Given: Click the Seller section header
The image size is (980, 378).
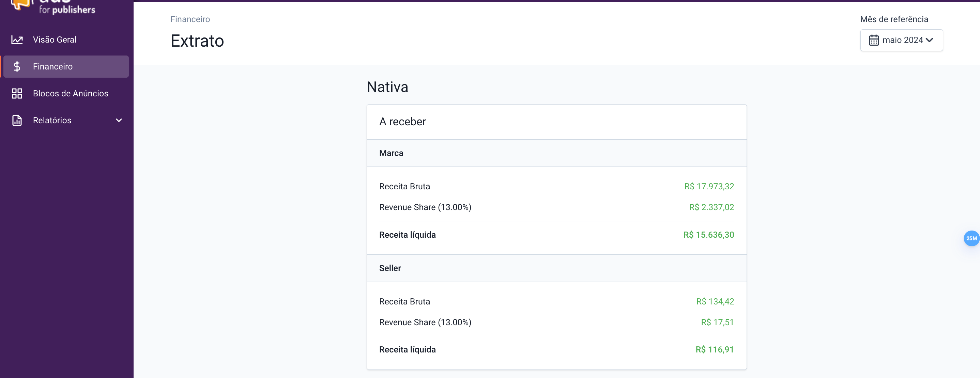Looking at the screenshot, I should click(390, 268).
